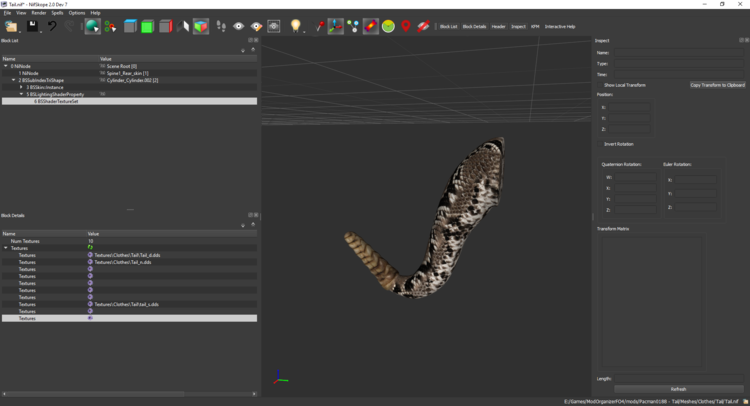Click the multicolor cube view icon

click(x=201, y=26)
